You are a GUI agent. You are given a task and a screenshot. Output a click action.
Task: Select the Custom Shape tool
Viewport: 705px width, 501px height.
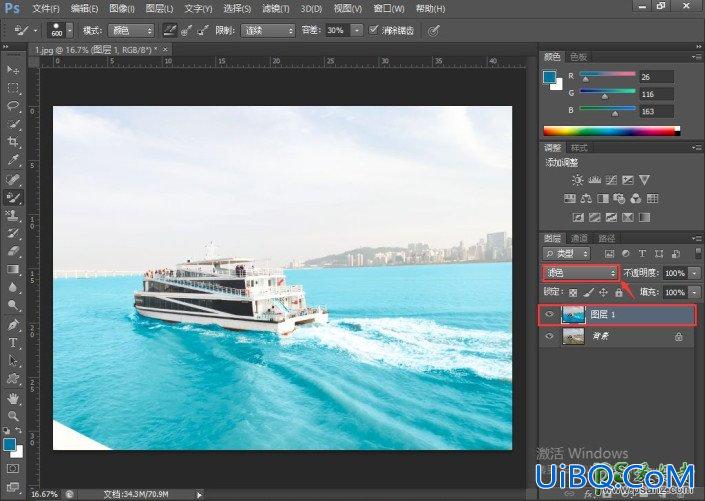tap(13, 379)
